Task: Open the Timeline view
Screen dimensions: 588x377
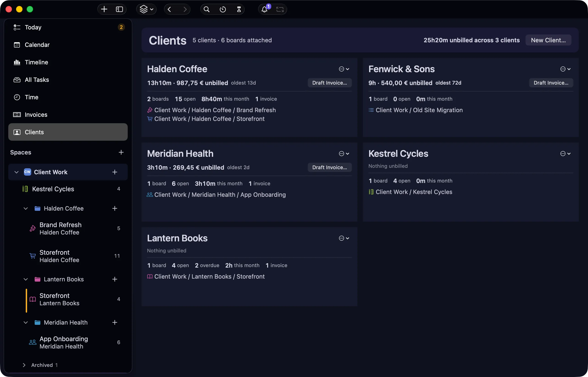Action: pyautogui.click(x=68, y=62)
